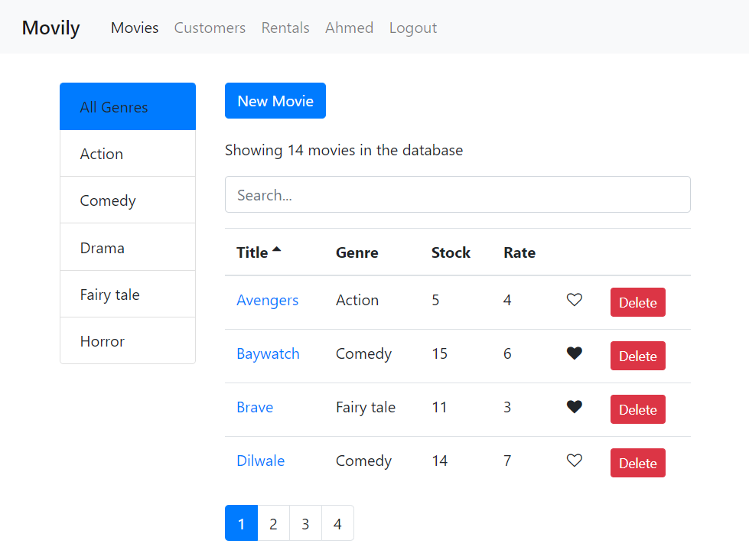The height and width of the screenshot is (560, 749).
Task: Click Avengers stock value 5
Action: pyautogui.click(x=435, y=300)
